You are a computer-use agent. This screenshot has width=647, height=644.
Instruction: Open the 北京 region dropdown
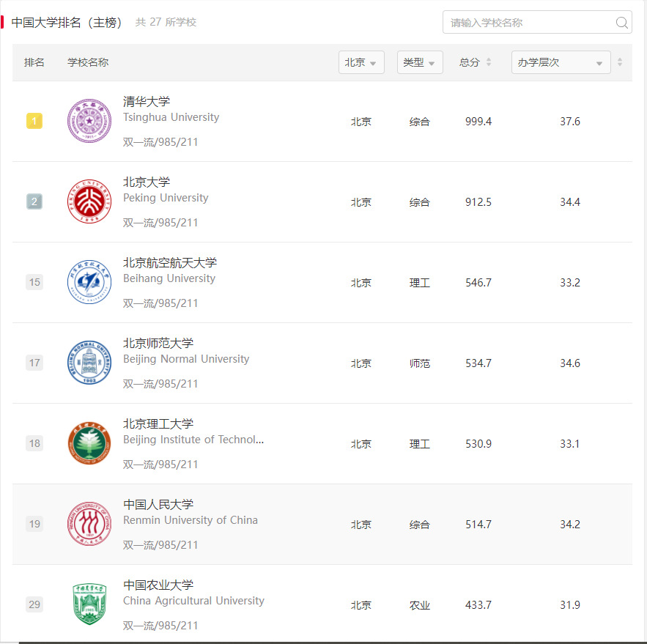(x=361, y=62)
